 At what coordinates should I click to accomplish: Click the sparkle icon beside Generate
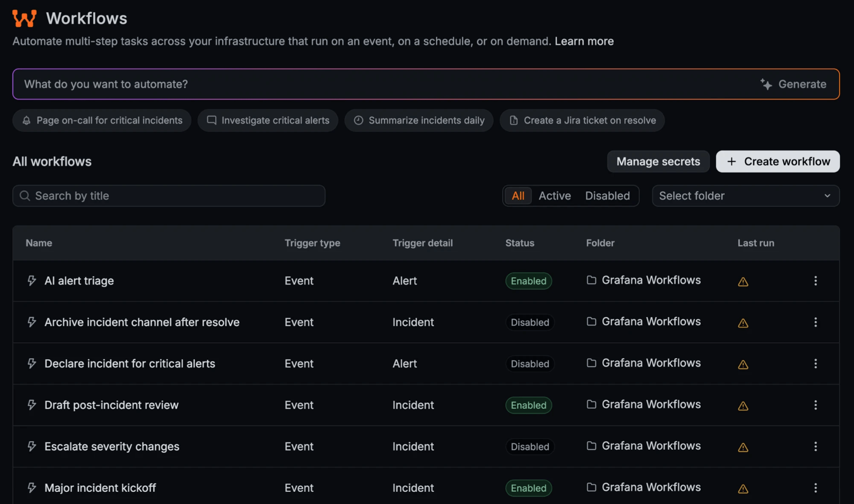(766, 84)
